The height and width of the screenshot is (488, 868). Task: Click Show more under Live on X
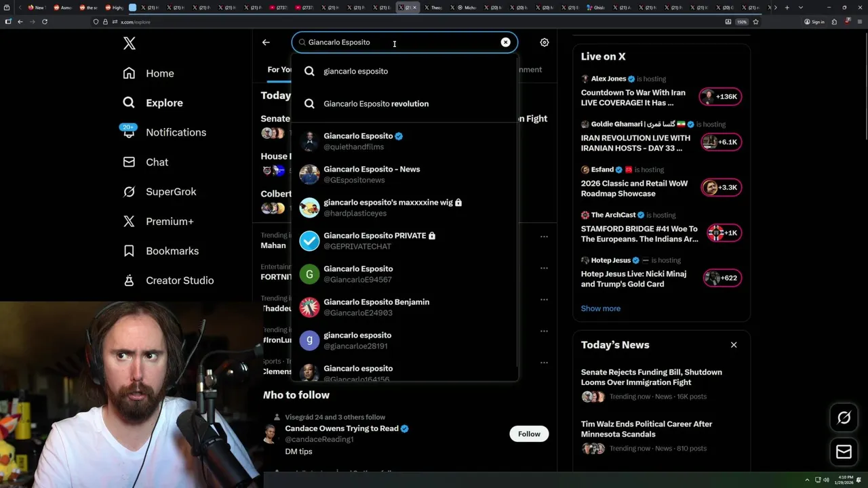tap(601, 308)
